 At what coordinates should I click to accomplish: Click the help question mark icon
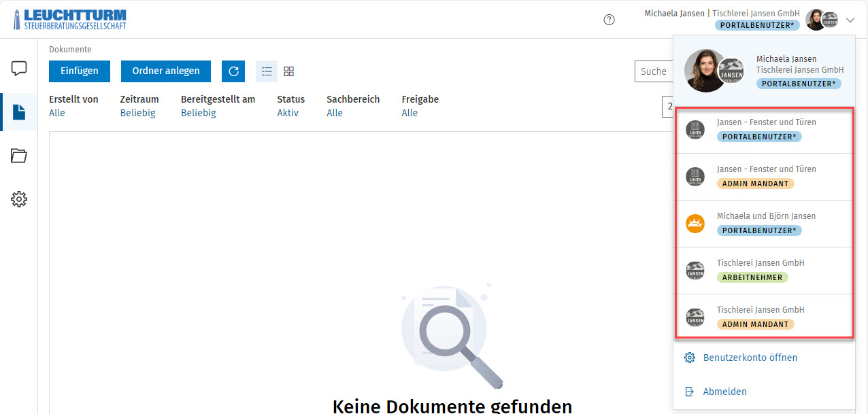tap(609, 20)
